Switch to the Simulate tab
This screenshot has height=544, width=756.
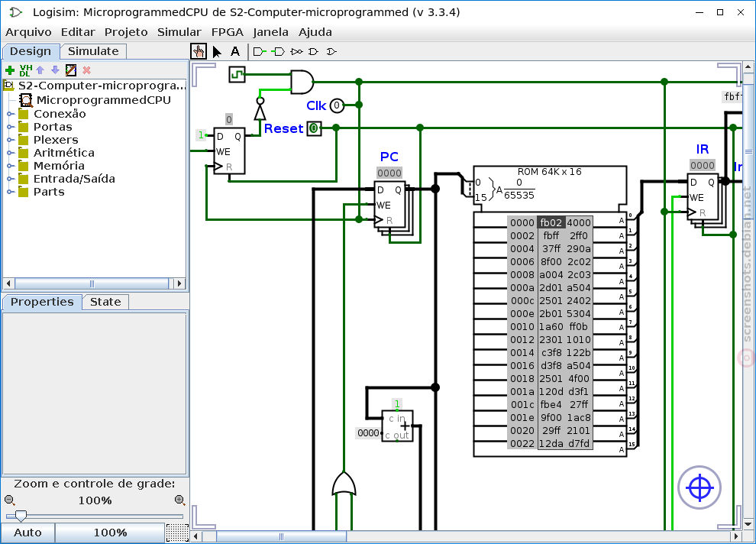click(x=93, y=51)
